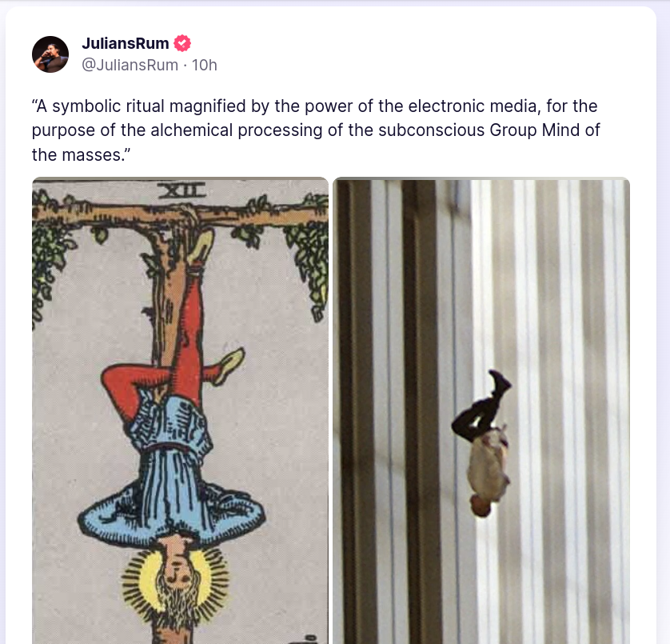Open the JuliansRum display name link
The image size is (670, 644).
(126, 43)
